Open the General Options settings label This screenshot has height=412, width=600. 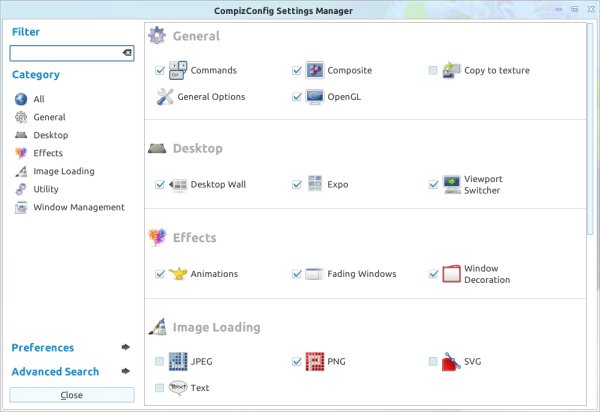[x=211, y=97]
